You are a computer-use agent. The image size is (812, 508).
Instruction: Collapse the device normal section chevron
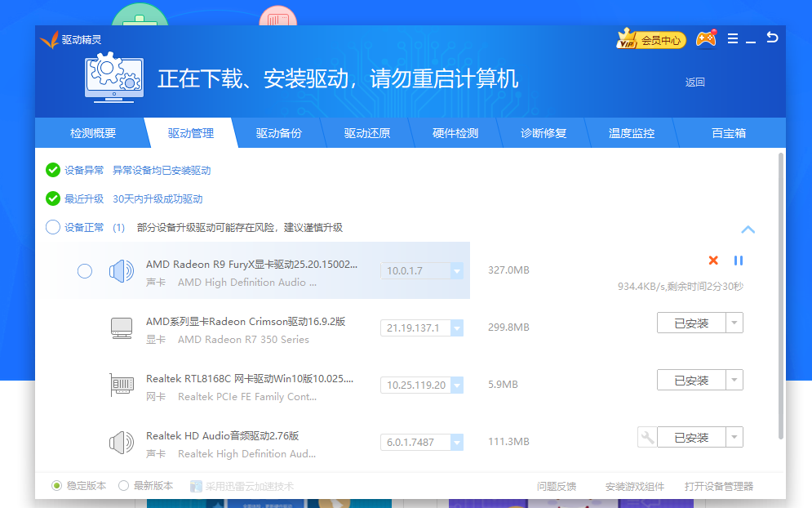click(748, 229)
